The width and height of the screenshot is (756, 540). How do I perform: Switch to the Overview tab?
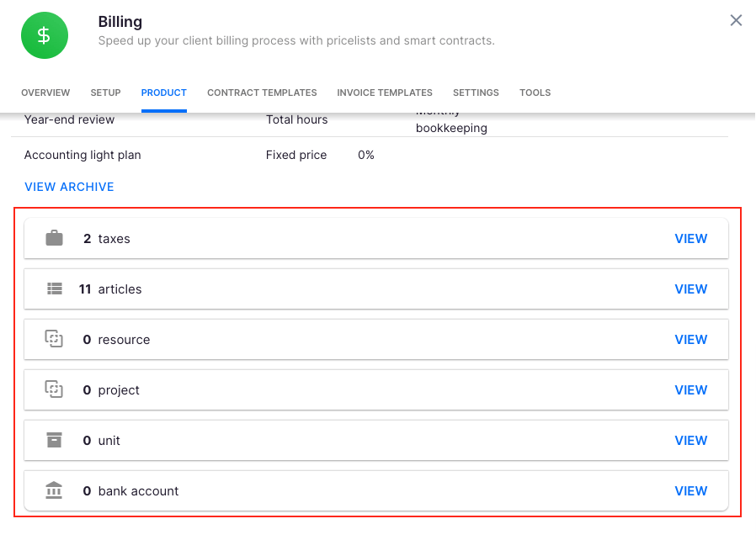click(45, 93)
